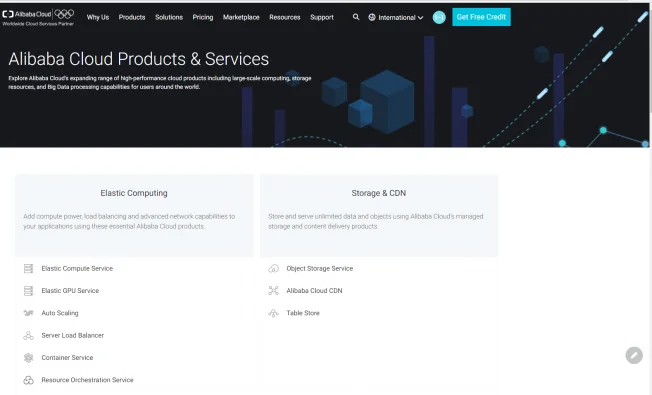Screen dimensions: 652x395
Task: Open the Alibaba Cloud CDN link
Action: click(314, 291)
